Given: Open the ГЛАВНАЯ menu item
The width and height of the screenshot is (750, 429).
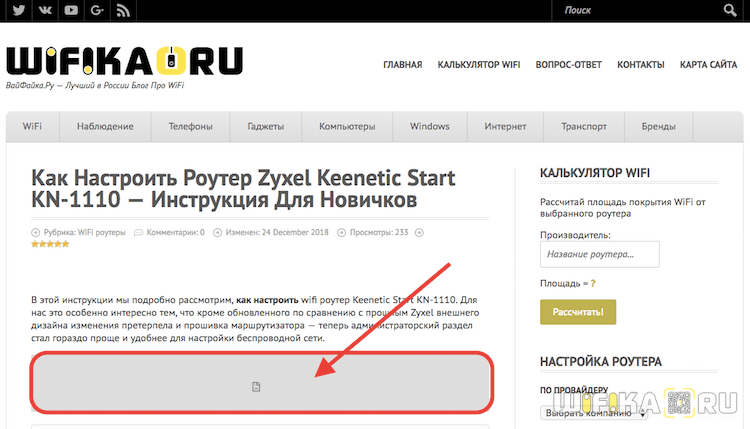Looking at the screenshot, I should pos(403,65).
